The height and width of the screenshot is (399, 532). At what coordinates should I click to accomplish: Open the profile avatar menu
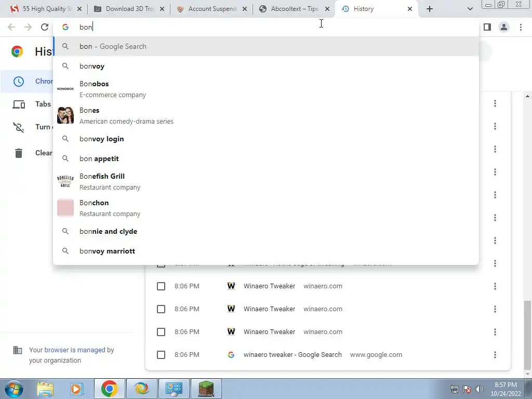point(504,27)
